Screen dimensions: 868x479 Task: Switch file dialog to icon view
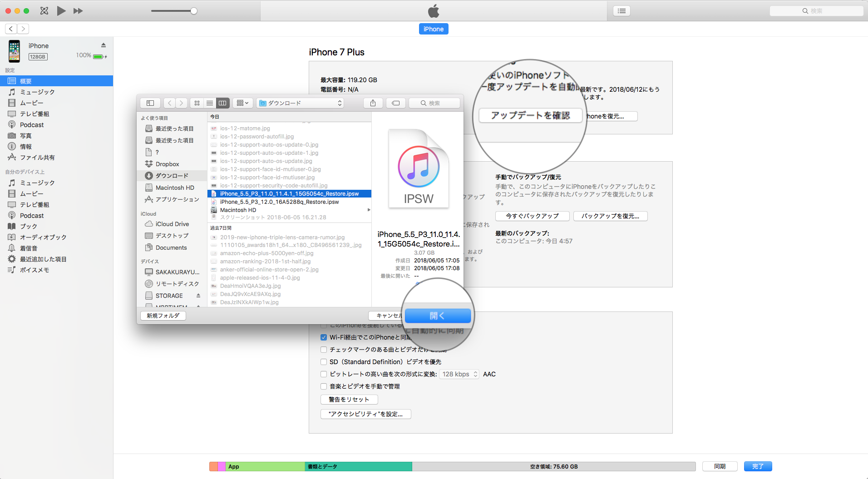tap(197, 103)
